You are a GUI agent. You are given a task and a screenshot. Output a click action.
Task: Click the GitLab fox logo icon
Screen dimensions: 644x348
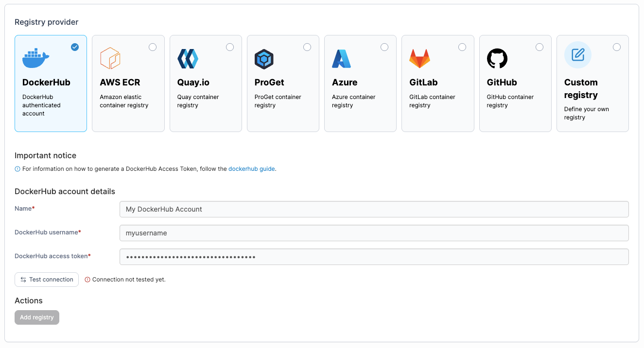[419, 59]
